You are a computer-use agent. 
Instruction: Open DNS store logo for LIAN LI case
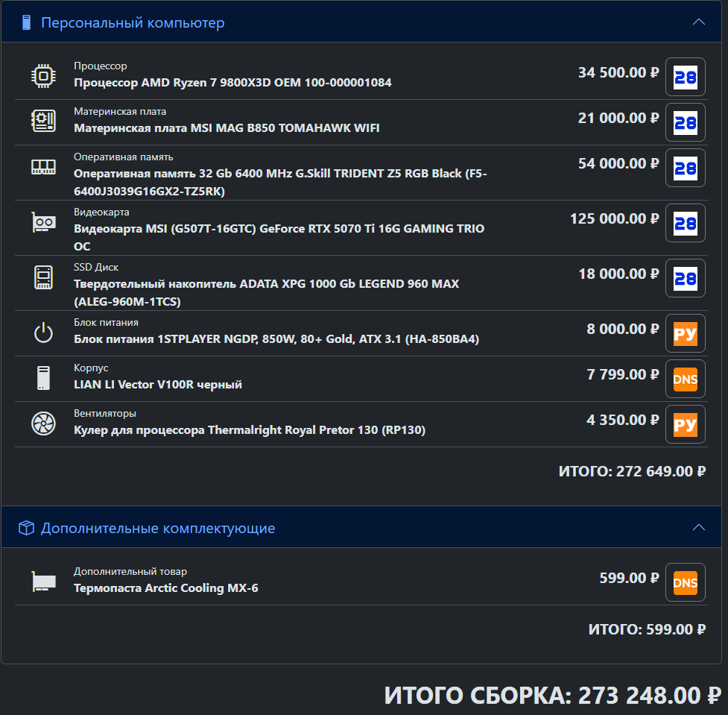[686, 379]
